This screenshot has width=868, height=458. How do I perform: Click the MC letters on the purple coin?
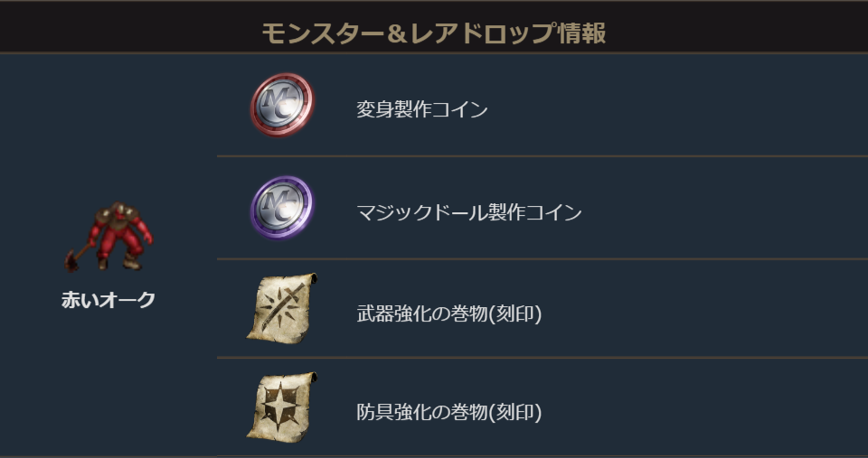point(282,207)
